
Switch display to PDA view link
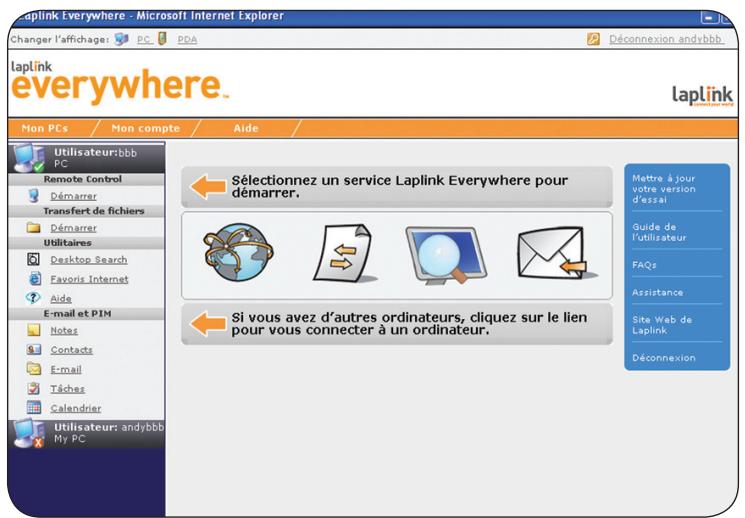coord(187,39)
